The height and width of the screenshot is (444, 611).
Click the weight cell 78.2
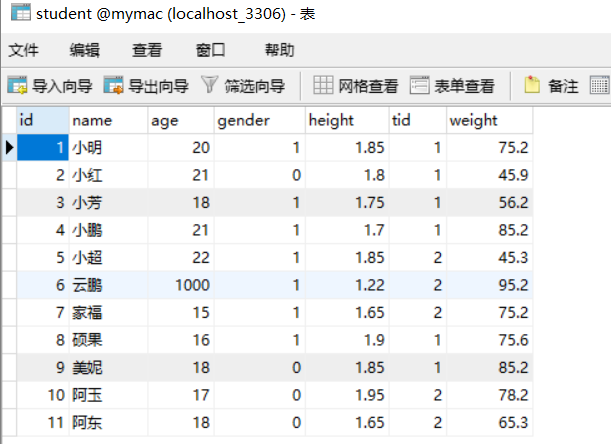pyautogui.click(x=489, y=395)
